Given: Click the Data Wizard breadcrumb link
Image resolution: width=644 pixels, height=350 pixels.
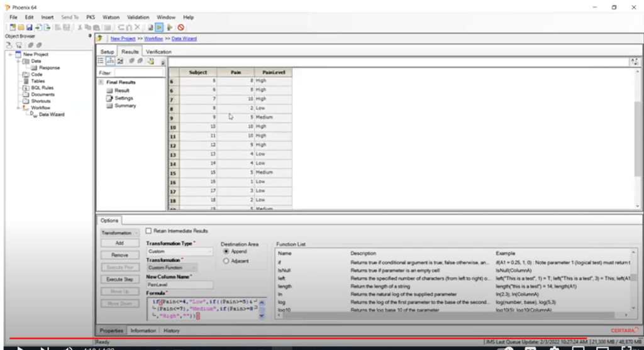Looking at the screenshot, I should coord(184,38).
